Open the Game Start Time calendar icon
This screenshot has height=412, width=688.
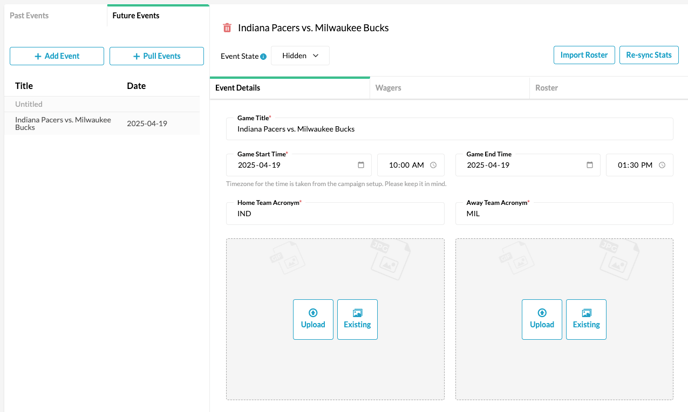361,165
